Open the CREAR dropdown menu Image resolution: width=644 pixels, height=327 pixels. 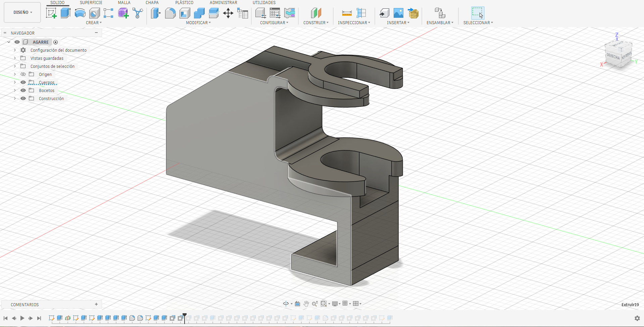point(94,23)
